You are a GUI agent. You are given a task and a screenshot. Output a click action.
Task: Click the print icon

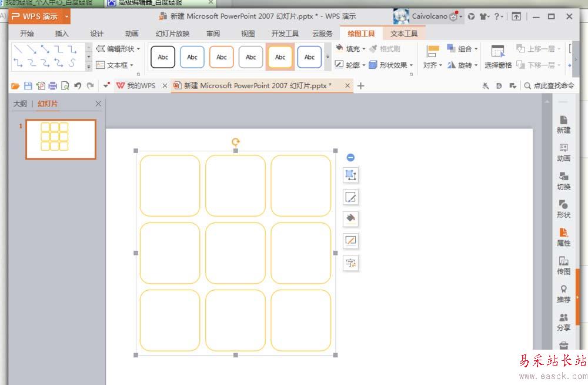pyautogui.click(x=52, y=86)
